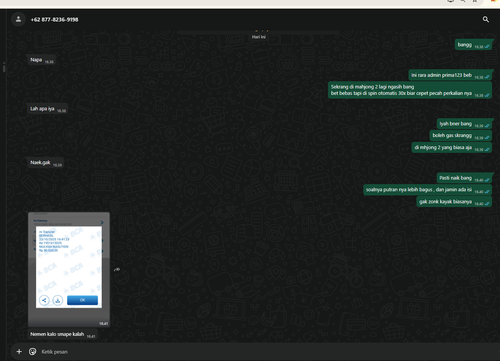The image size is (500, 361).
Task: Click the 'Hari ini' date label
Action: [x=259, y=37]
